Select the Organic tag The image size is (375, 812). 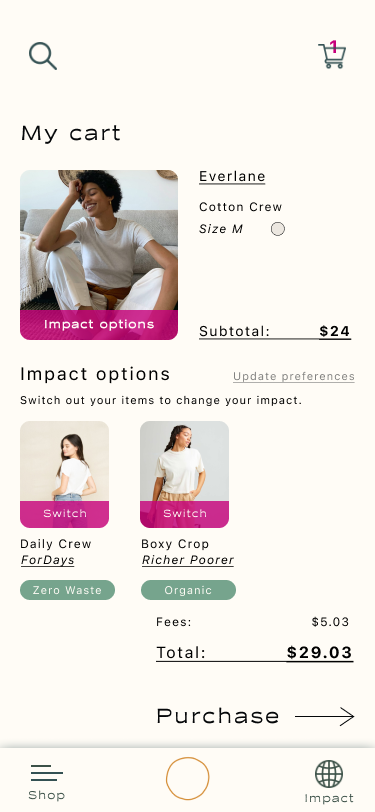(x=188, y=590)
